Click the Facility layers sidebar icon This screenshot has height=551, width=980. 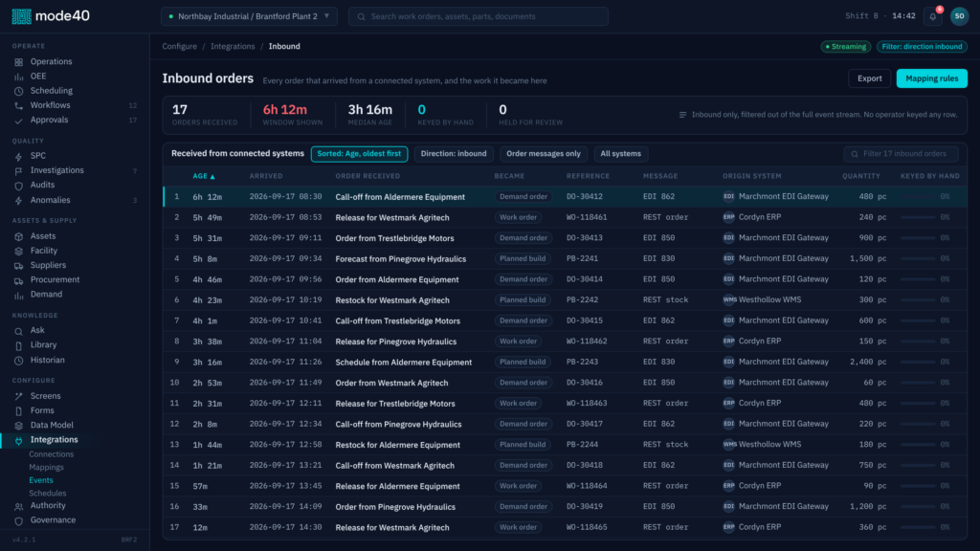click(x=19, y=252)
